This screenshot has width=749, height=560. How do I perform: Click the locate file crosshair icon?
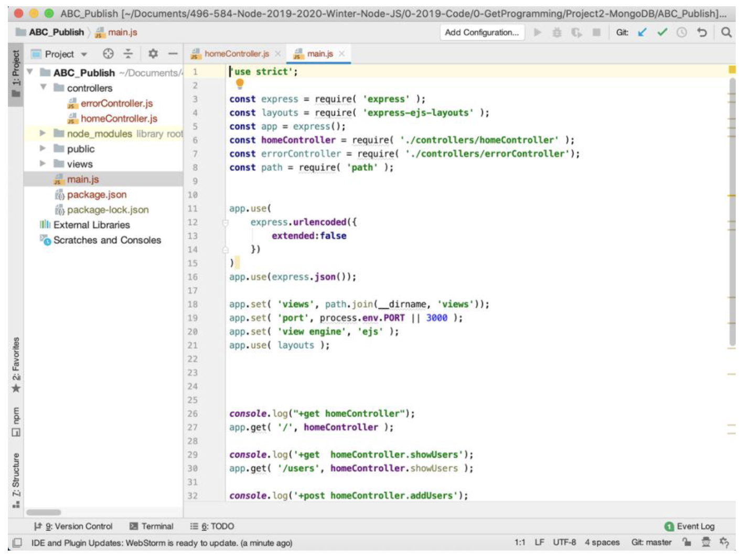click(x=108, y=54)
